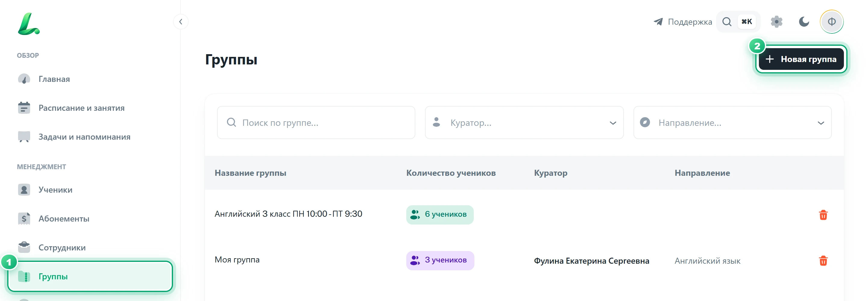The width and height of the screenshot is (868, 301).
Task: Open the Ученики page
Action: tap(90, 190)
